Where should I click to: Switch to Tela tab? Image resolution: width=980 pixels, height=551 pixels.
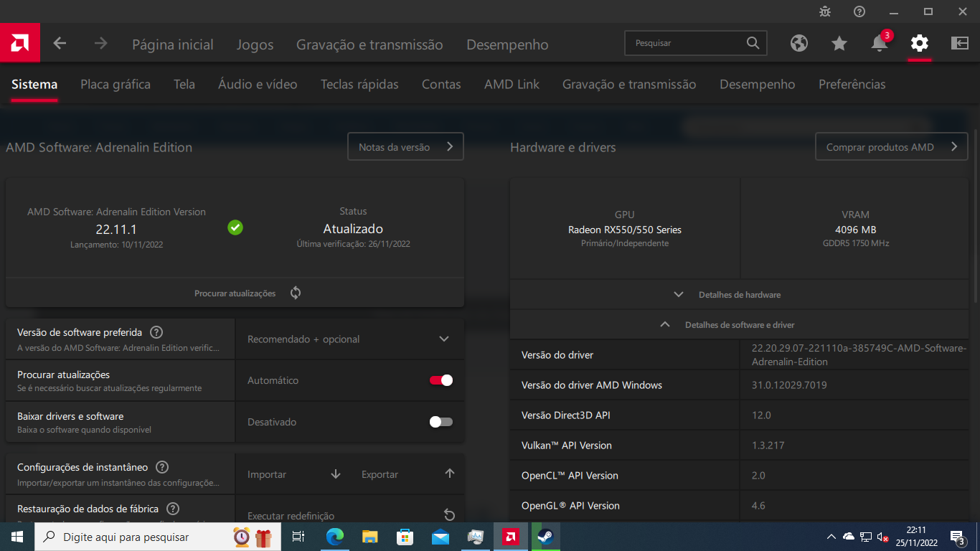click(184, 84)
